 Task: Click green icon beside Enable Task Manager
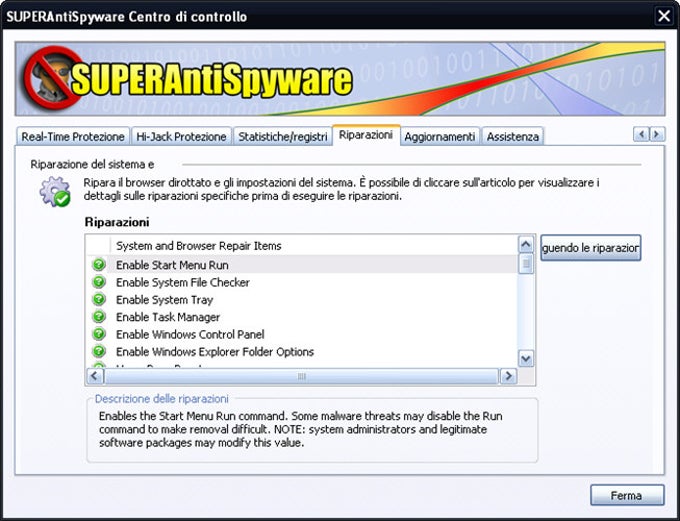pos(99,316)
